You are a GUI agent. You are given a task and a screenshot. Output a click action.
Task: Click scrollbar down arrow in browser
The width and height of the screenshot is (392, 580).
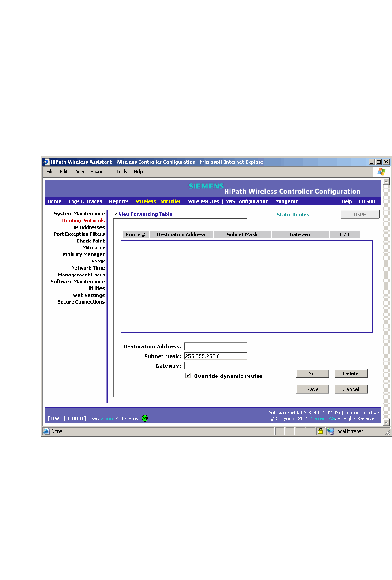point(386,422)
